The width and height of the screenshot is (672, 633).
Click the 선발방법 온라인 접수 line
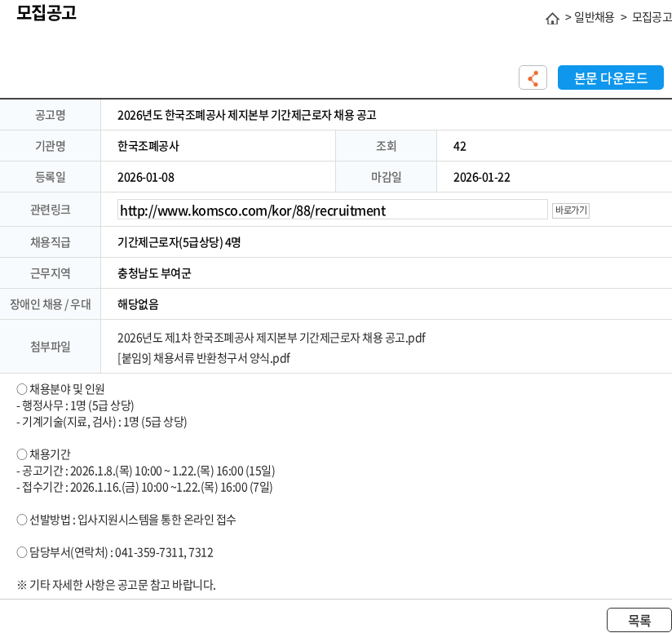click(x=126, y=520)
